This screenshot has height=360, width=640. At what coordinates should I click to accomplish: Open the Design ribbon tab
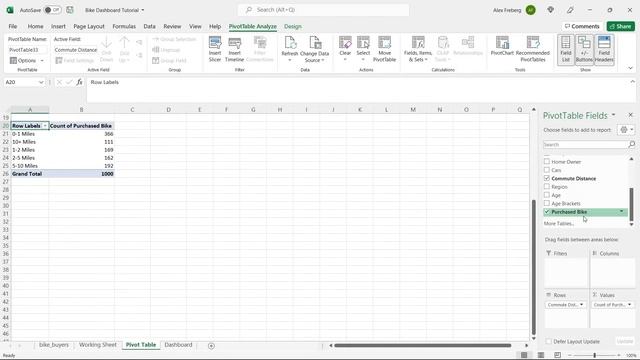tap(293, 26)
